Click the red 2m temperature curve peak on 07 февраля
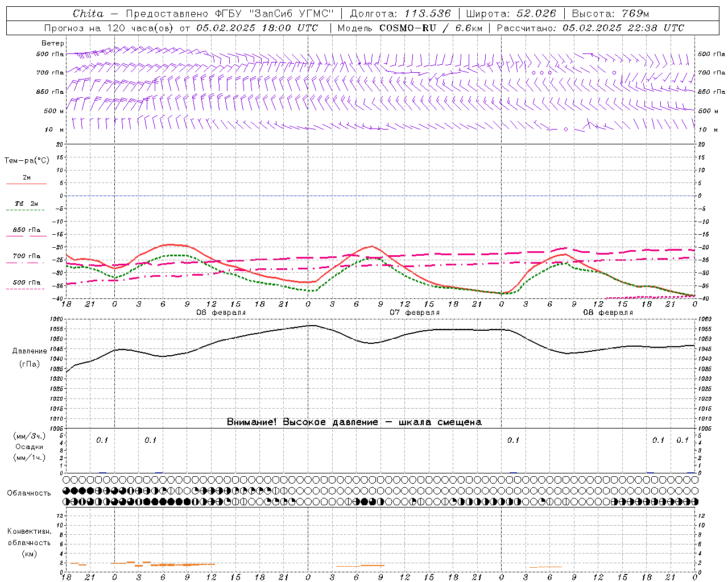This screenshot has height=582, width=728. (x=372, y=247)
